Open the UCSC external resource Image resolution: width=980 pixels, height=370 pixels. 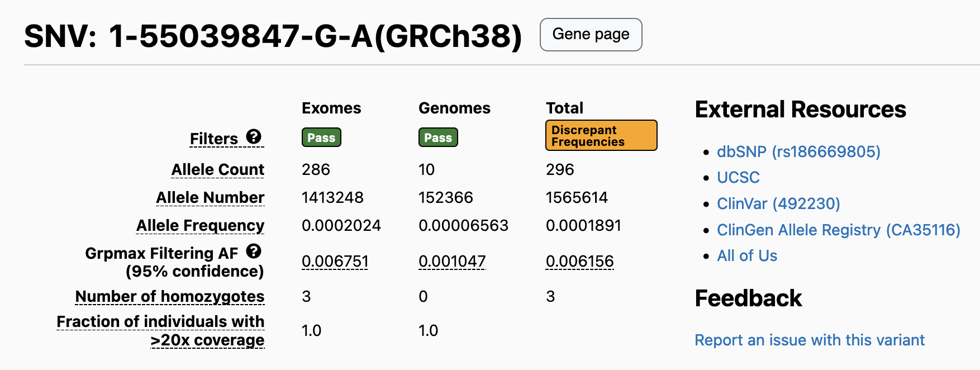[738, 177]
